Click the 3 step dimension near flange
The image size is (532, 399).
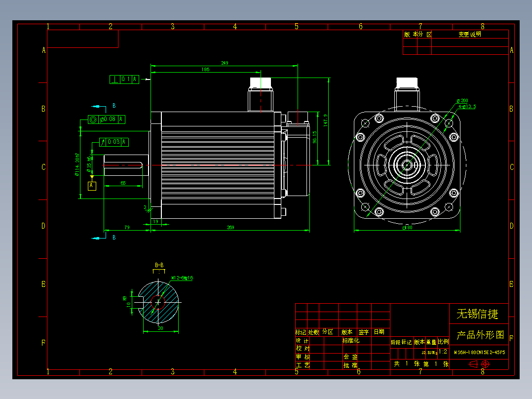(x=145, y=207)
